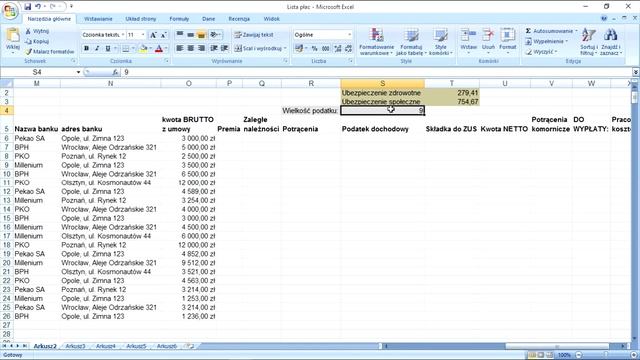Switch to the Wstawianie ribbon tab

click(98, 19)
